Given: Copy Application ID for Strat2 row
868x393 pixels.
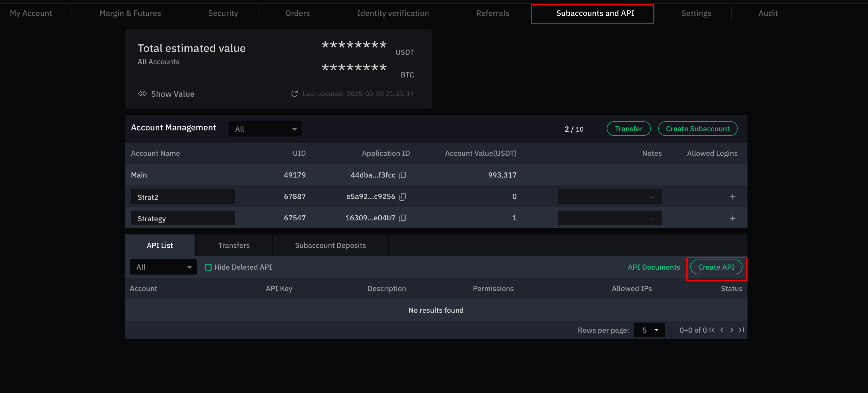Looking at the screenshot, I should pyautogui.click(x=403, y=197).
